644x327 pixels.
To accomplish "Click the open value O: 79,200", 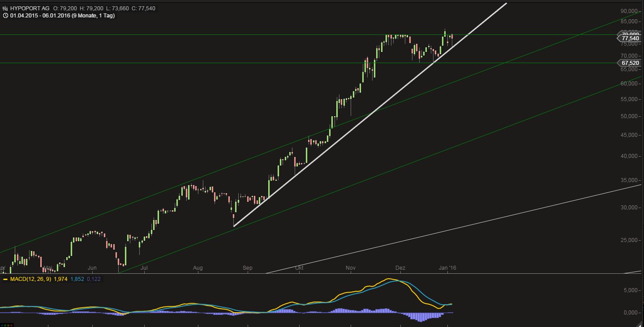I will [66, 8].
